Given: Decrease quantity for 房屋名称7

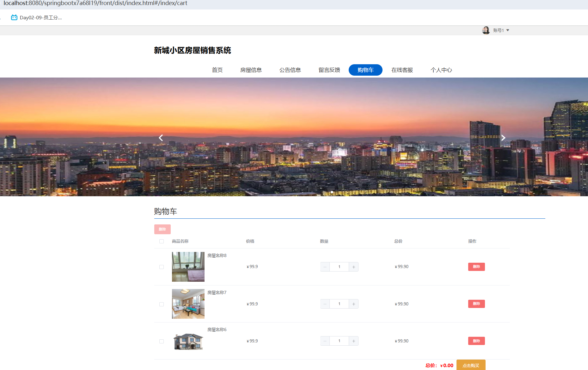Looking at the screenshot, I should 325,304.
